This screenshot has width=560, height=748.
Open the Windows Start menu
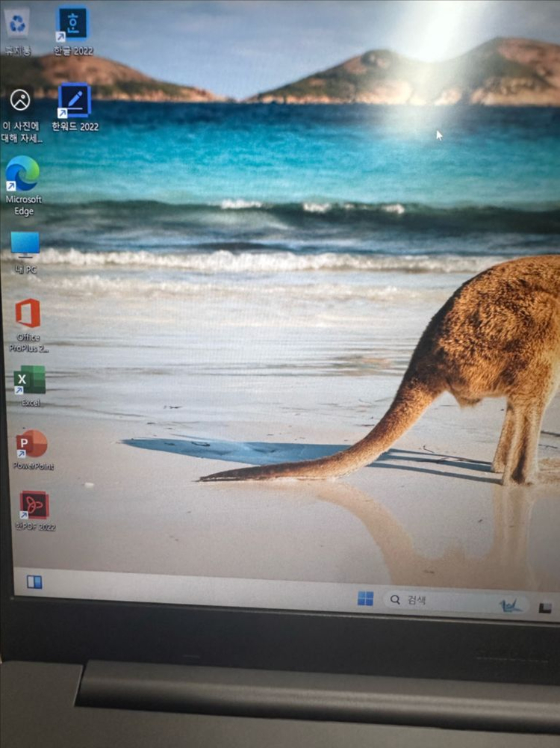pyautogui.click(x=365, y=599)
